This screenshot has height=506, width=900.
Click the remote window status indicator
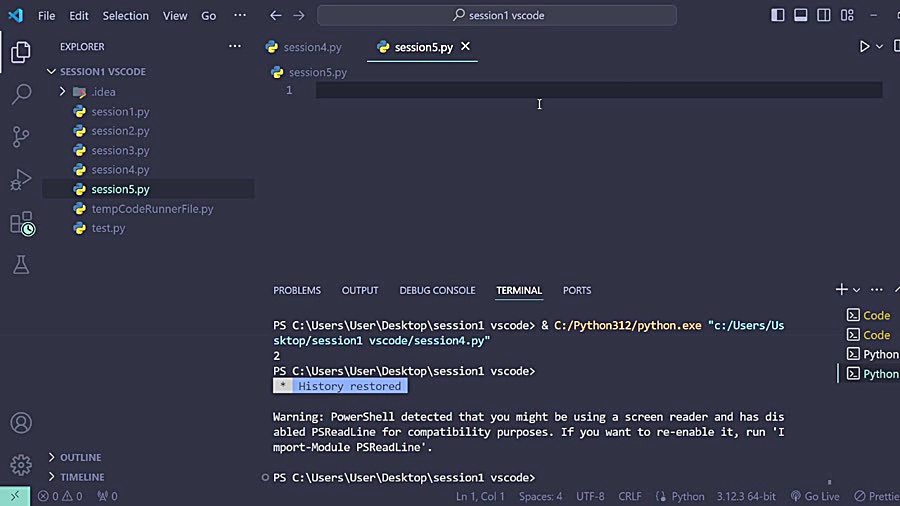(15, 496)
